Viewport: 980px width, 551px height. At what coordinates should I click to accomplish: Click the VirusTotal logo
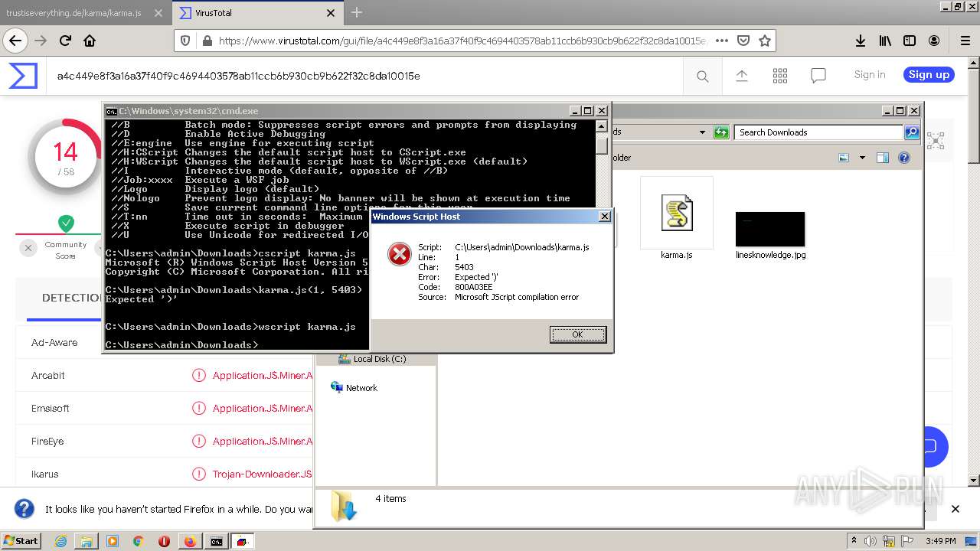click(x=23, y=76)
